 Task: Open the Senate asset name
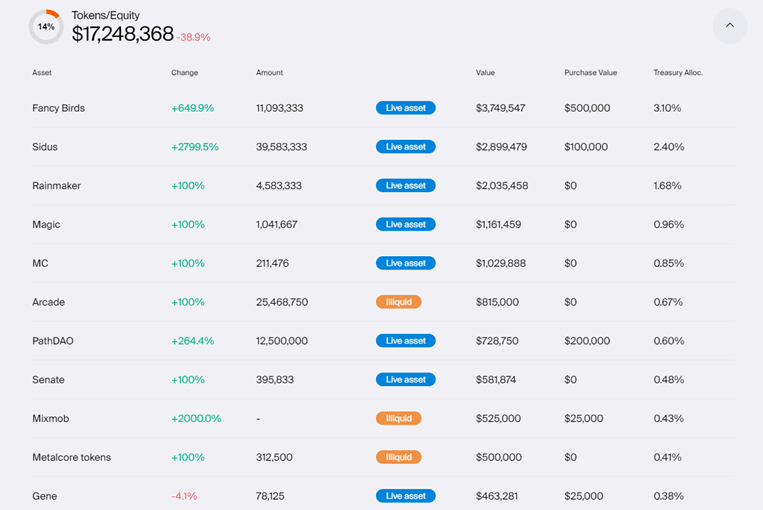48,380
